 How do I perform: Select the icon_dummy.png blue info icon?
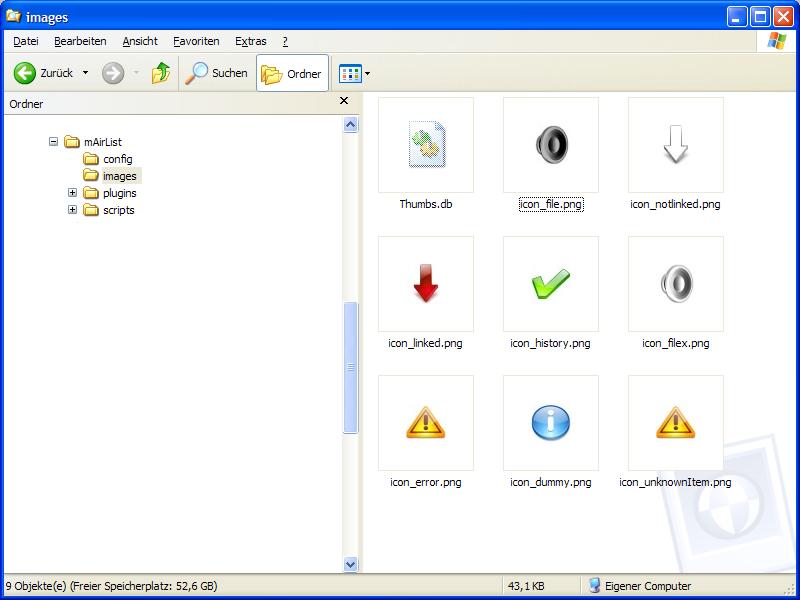coord(549,422)
